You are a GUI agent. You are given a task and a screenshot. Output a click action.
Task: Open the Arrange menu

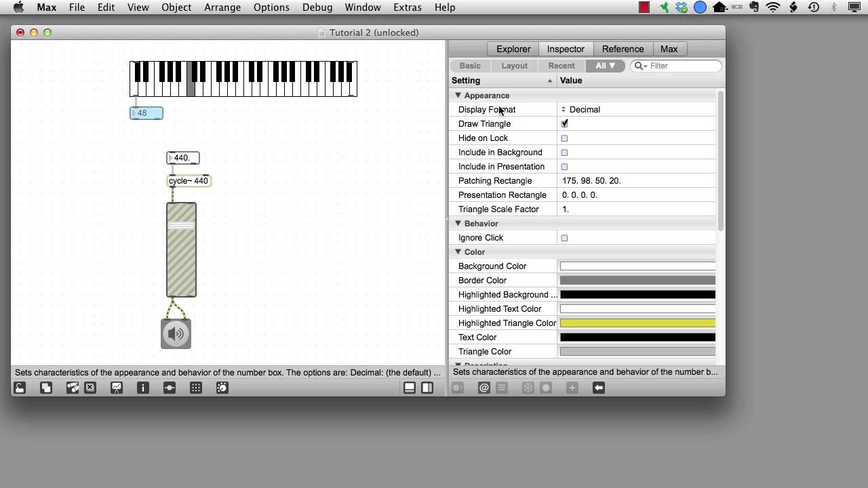222,7
